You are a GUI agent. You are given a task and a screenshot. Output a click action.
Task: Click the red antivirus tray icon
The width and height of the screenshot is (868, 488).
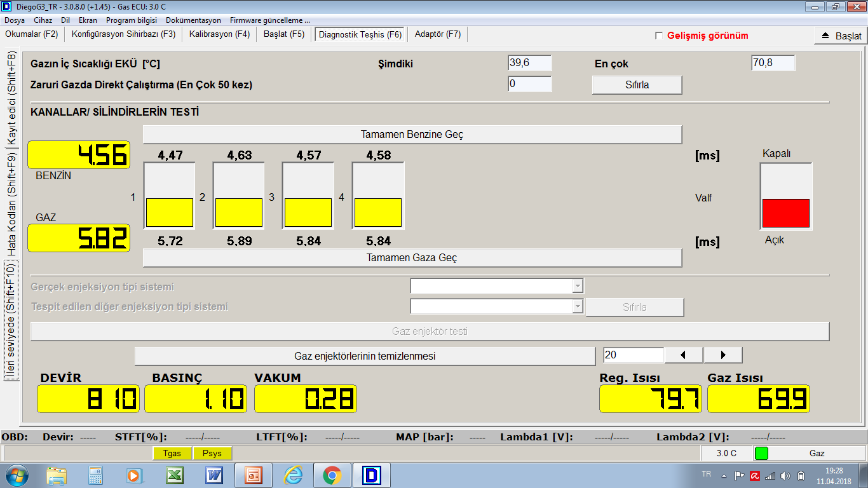(x=755, y=475)
